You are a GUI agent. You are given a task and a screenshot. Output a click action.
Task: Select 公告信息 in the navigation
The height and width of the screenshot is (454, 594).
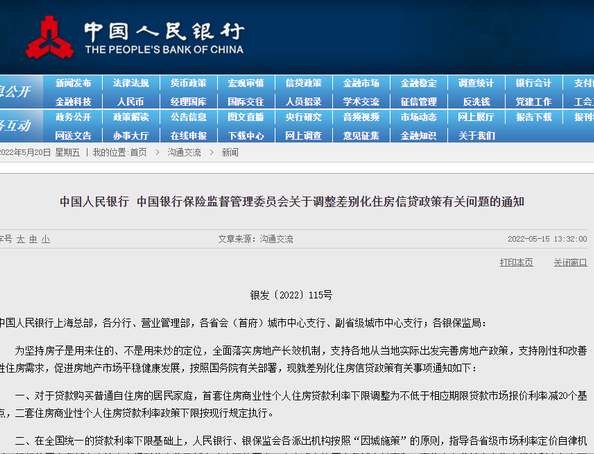click(x=188, y=117)
